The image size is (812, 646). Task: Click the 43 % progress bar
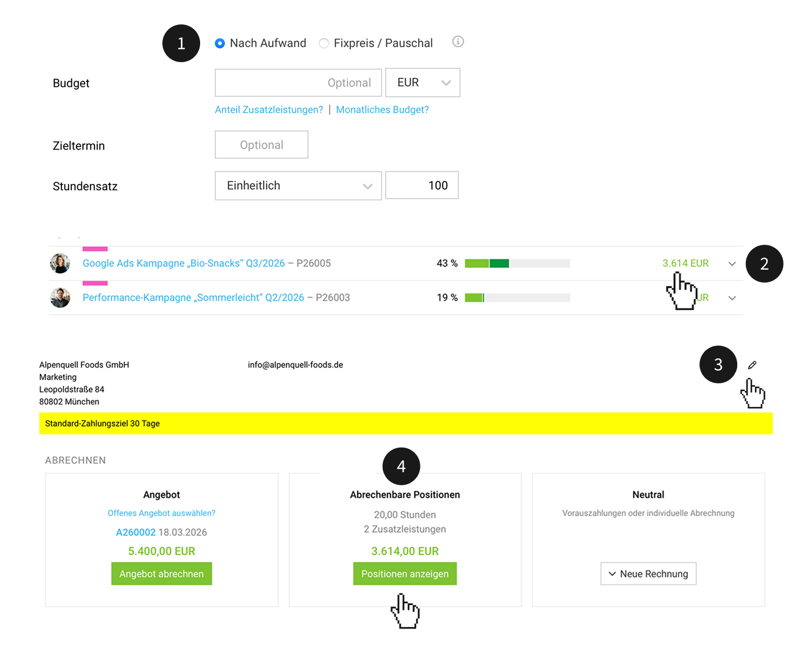click(x=517, y=263)
